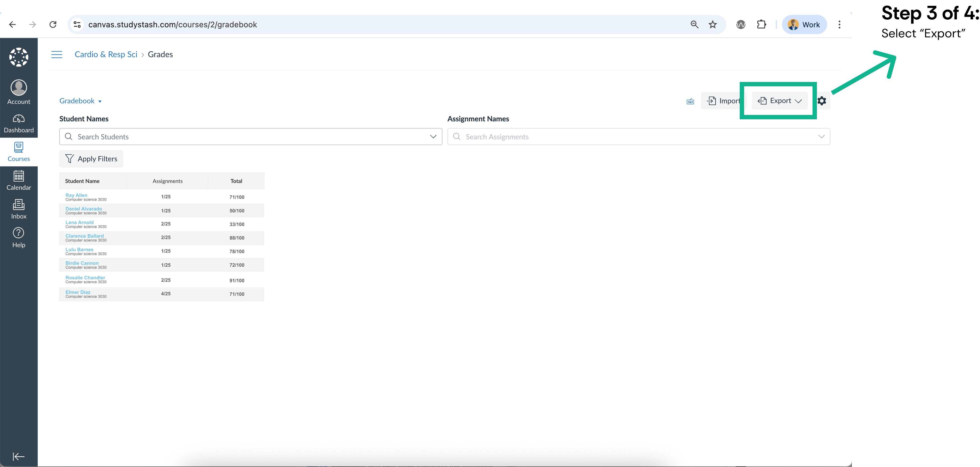Expand the Gradebook view dropdown
Image resolution: width=980 pixels, height=467 pixels.
(80, 101)
